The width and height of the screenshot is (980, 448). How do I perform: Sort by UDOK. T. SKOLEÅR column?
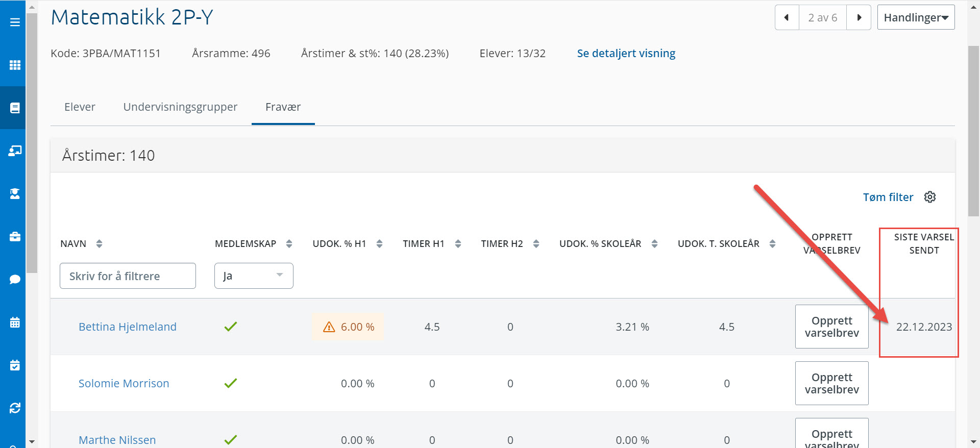pyautogui.click(x=772, y=244)
